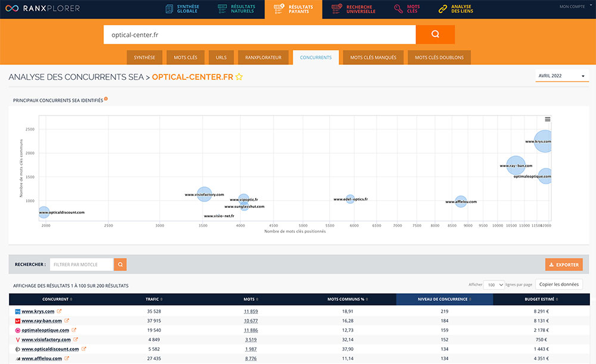Click the www.krys.com bubble in chart
Image resolution: width=596 pixels, height=364 pixels.
click(544, 141)
